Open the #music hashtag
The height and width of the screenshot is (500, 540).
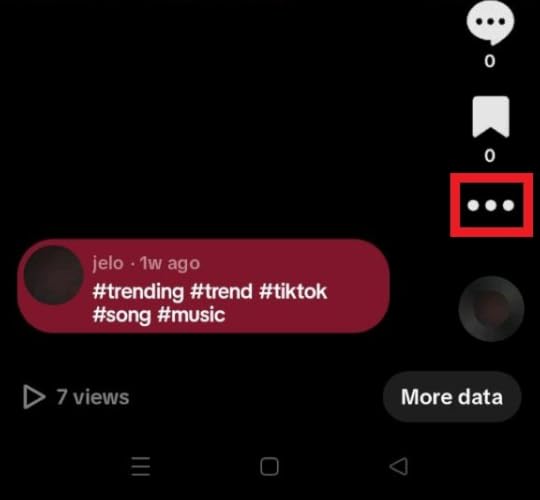pyautogui.click(x=191, y=315)
